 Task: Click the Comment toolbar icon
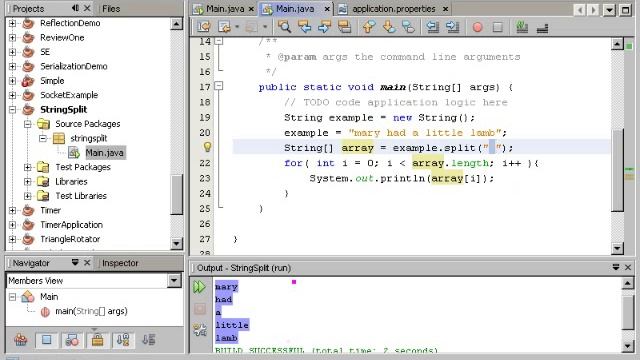click(x=522, y=27)
